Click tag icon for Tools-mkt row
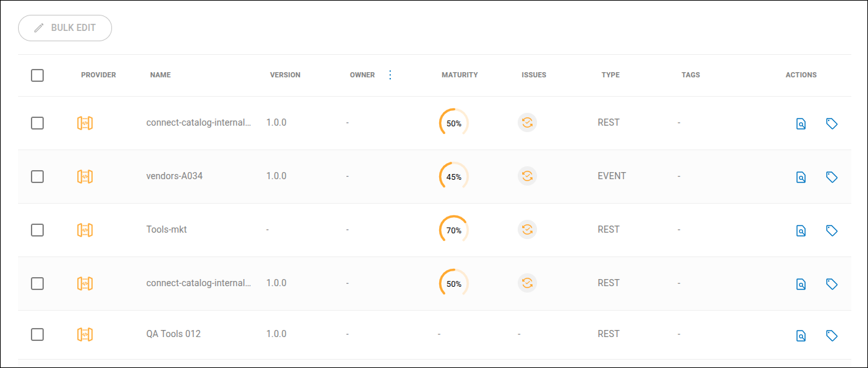The width and height of the screenshot is (868, 368). pyautogui.click(x=831, y=230)
